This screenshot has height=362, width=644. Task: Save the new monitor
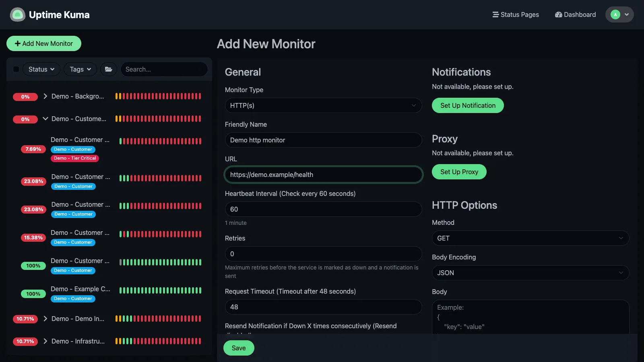239,348
